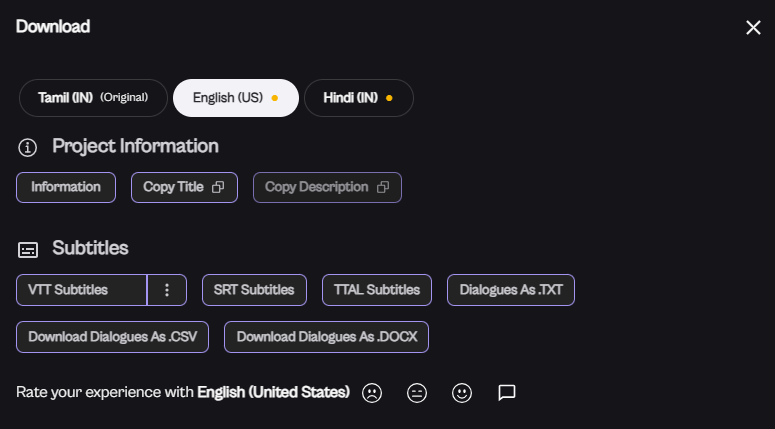Open the feedback comment icon
The height and width of the screenshot is (429, 775).
point(507,393)
